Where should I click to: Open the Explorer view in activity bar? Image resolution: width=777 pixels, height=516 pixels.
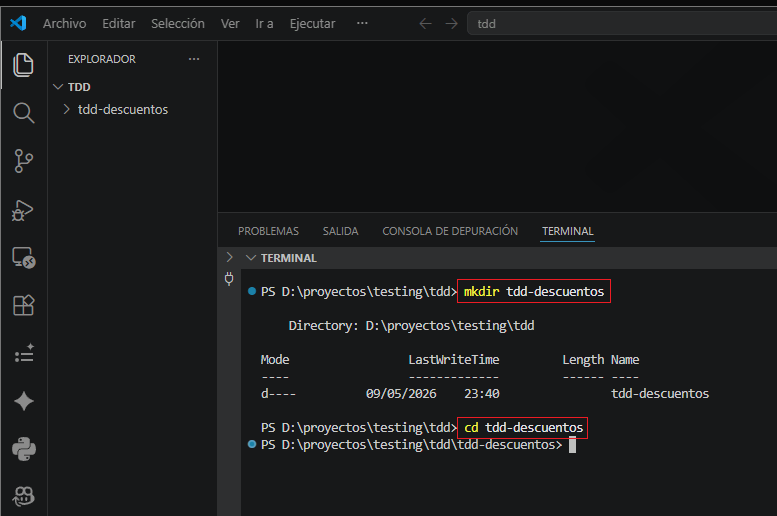[x=23, y=65]
